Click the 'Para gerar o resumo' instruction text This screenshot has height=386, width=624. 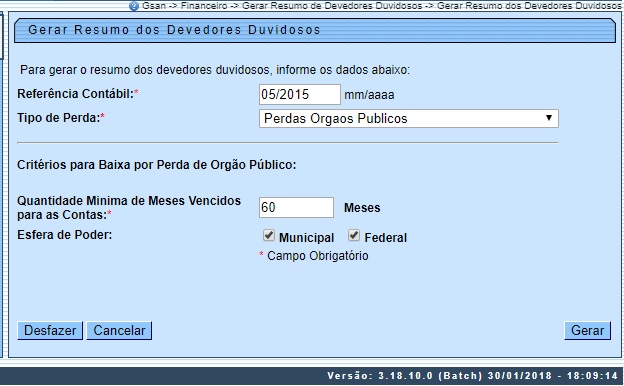215,70
